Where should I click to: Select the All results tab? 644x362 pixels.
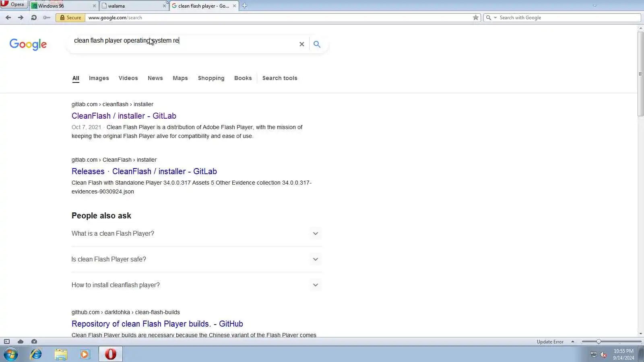point(76,78)
